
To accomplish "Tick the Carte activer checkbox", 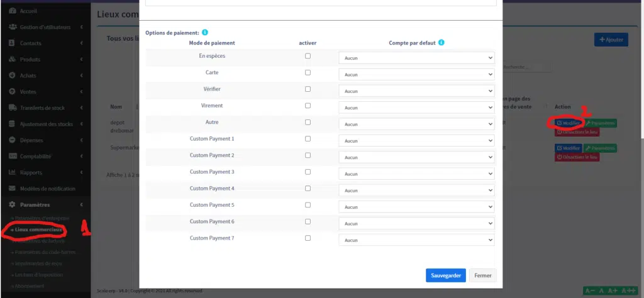I will [x=308, y=72].
